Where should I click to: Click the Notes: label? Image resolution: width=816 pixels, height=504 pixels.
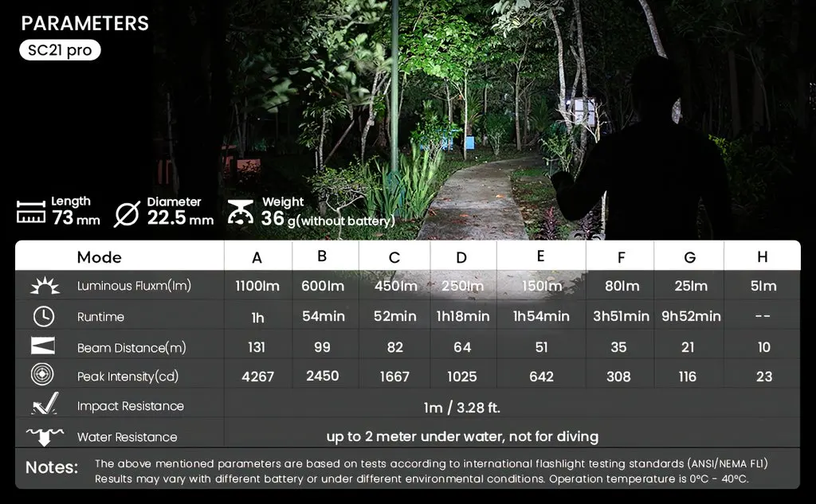tap(52, 467)
